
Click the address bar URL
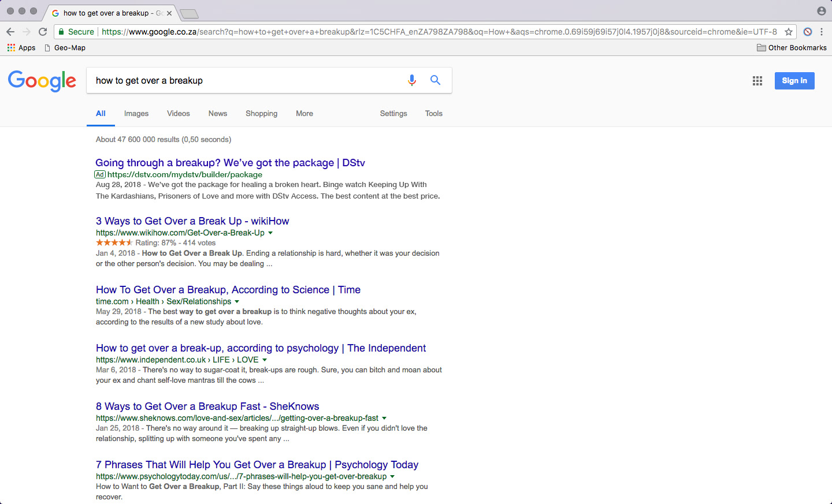pyautogui.click(x=439, y=32)
